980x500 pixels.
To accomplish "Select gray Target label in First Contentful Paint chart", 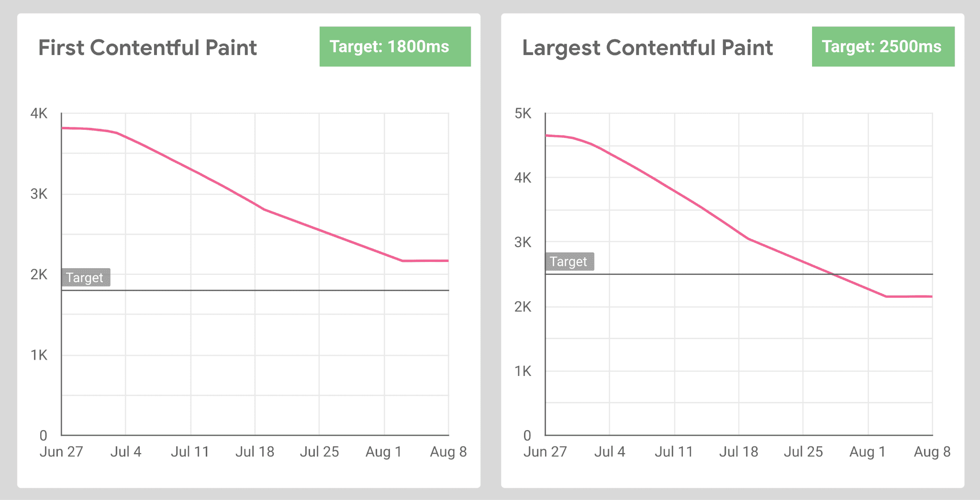I will 85,278.
